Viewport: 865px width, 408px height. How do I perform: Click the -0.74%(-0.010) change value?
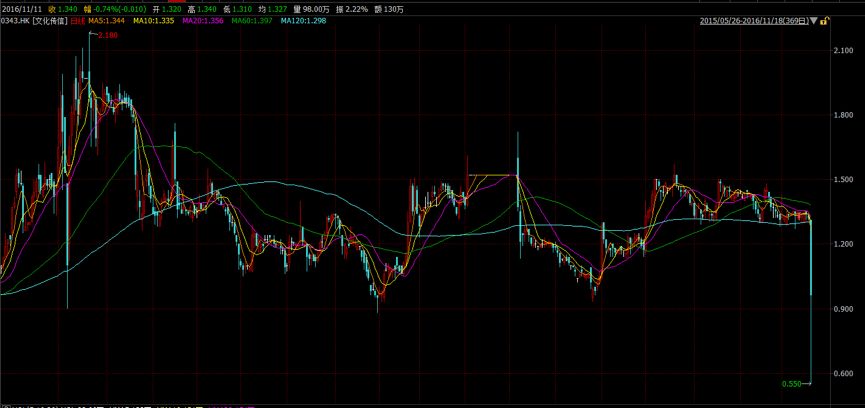click(x=120, y=9)
